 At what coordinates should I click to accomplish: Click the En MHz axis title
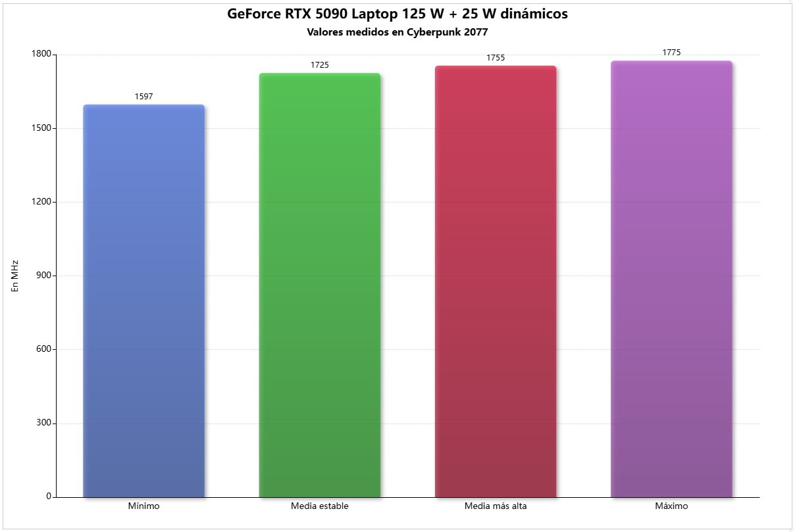[x=16, y=276]
